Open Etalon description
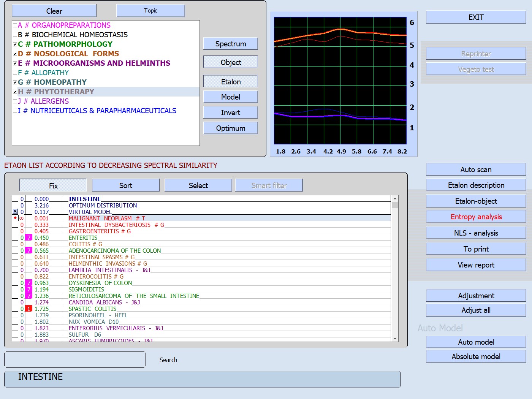Viewport: 532px width, 399px height. 476,185
